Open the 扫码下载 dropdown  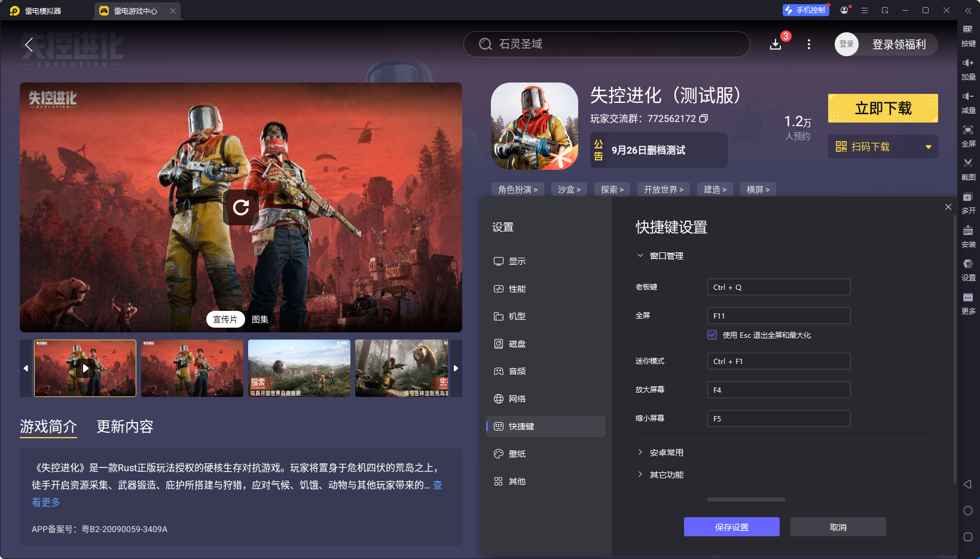point(883,146)
